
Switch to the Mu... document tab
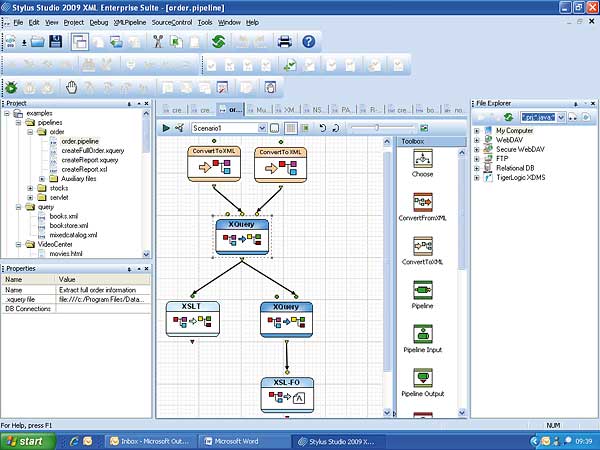pos(258,110)
